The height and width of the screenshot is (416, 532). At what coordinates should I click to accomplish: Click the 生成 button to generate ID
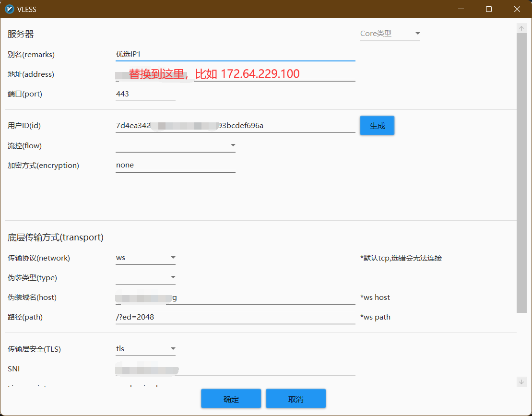(377, 126)
